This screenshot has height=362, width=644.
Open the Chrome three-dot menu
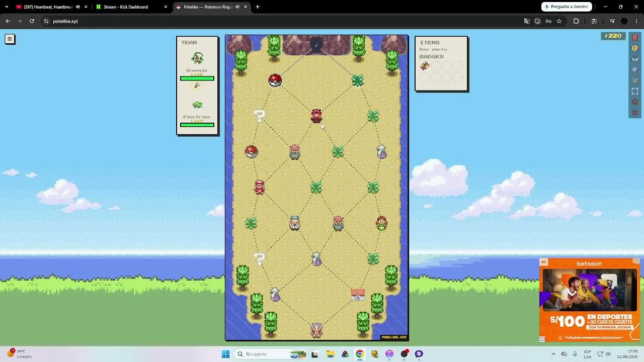tap(636, 21)
